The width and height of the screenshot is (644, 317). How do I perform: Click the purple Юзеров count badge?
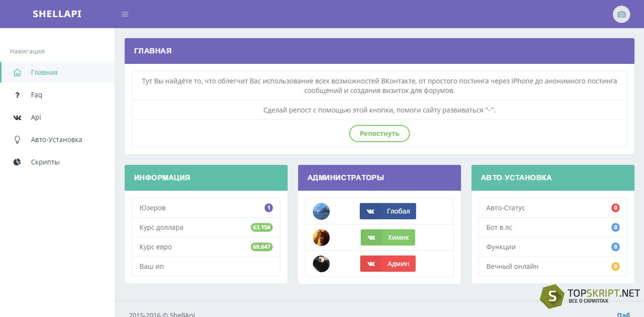269,208
